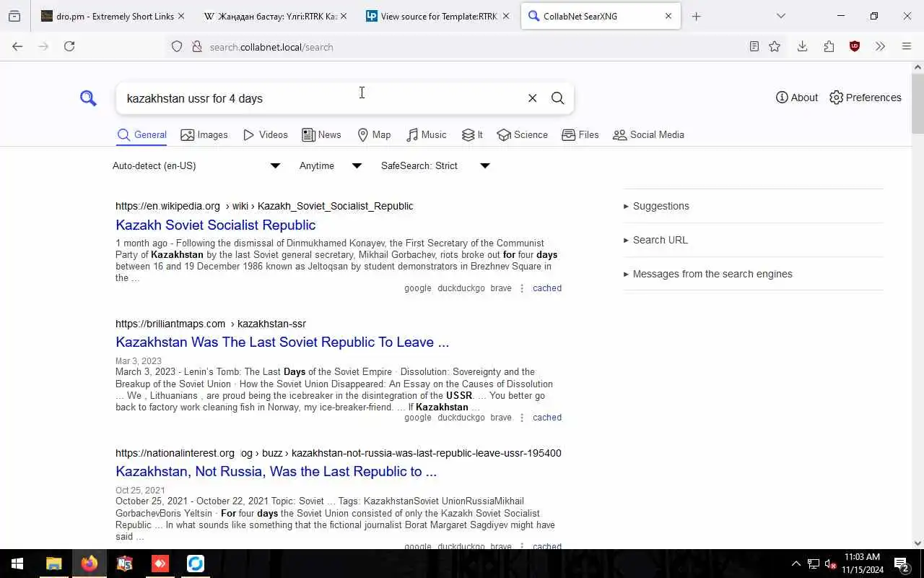Open the notification center
This screenshot has height=578, width=924.
(902, 564)
